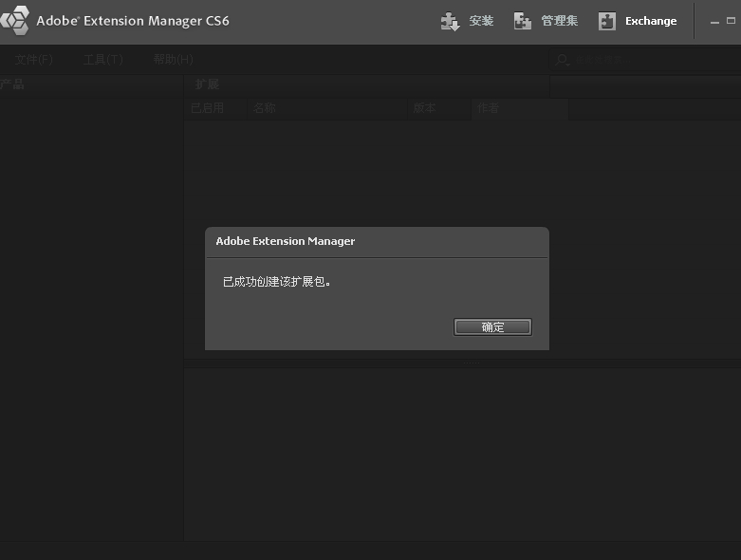
Task: Click the Exchange icon in toolbar
Action: click(607, 21)
